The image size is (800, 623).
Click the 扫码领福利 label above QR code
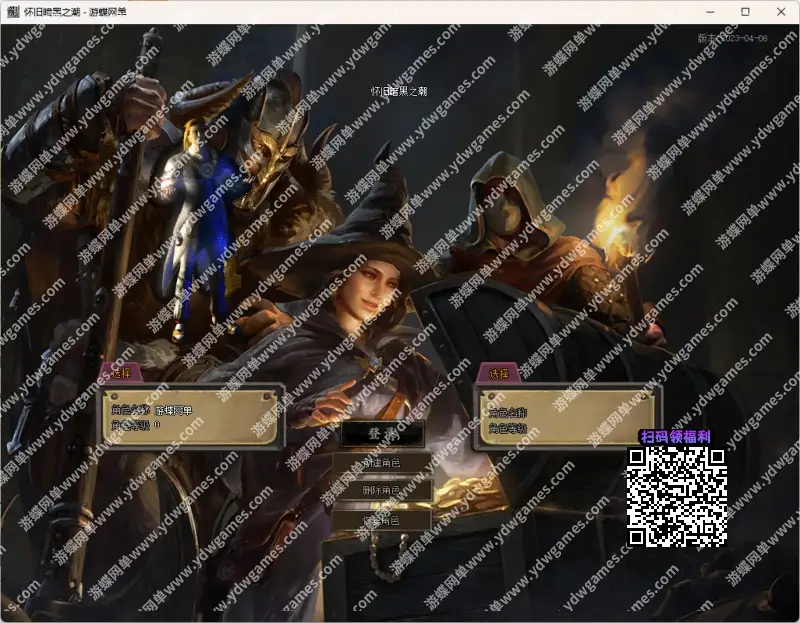(x=676, y=437)
